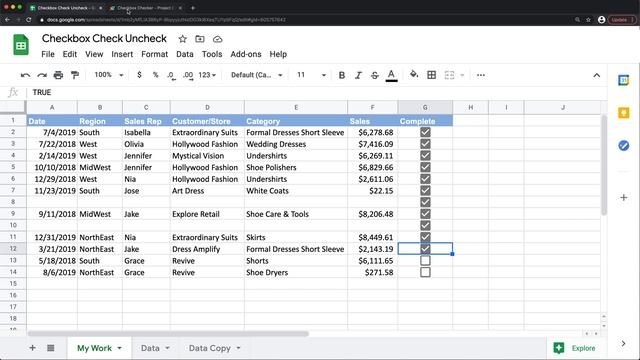Toggle Bold formatting
The height and width of the screenshot is (360, 640).
tap(342, 75)
